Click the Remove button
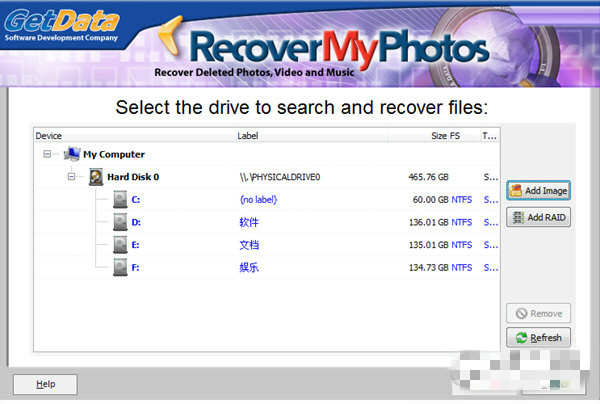 [x=538, y=313]
